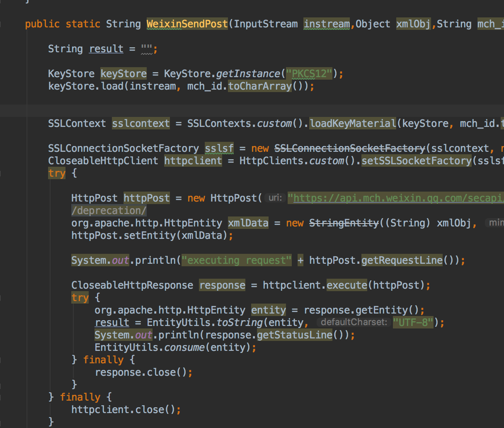Screen dimensions: 504x428
Task: Click the loadKeyMaterial method call
Action: click(x=353, y=123)
